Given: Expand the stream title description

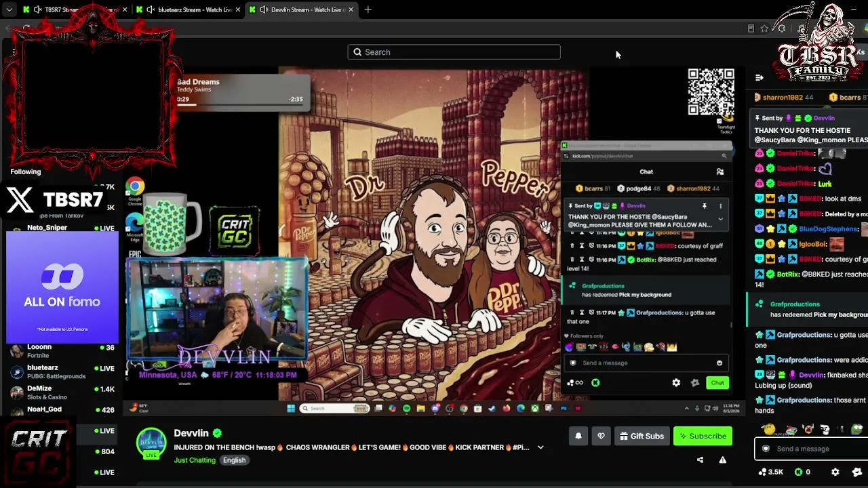Looking at the screenshot, I should pos(540,447).
